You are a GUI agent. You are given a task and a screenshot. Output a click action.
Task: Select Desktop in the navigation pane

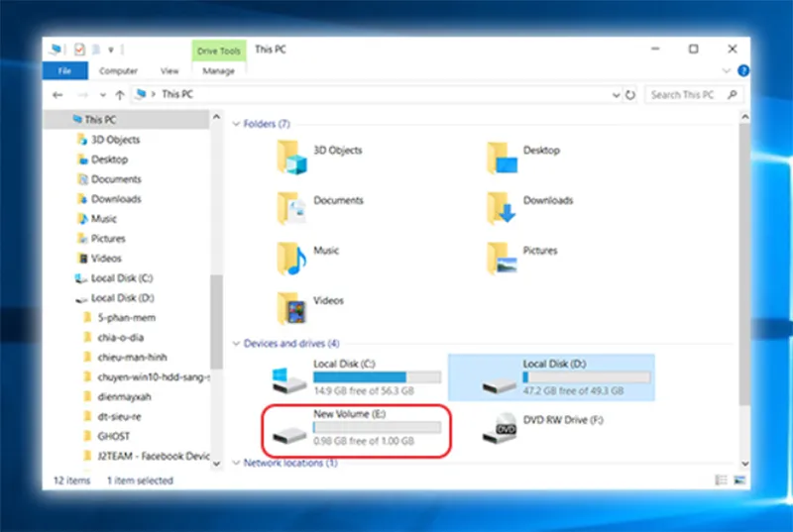(x=109, y=160)
